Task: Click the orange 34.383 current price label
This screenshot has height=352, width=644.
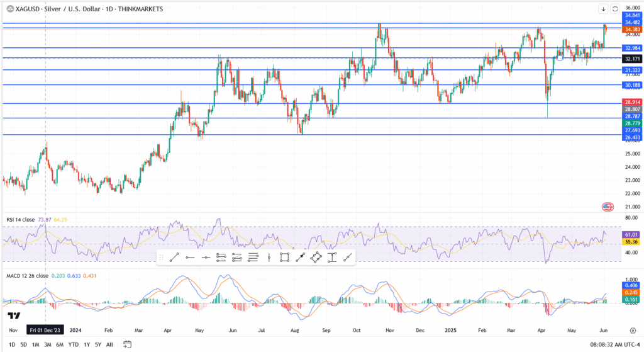Action: pos(631,30)
